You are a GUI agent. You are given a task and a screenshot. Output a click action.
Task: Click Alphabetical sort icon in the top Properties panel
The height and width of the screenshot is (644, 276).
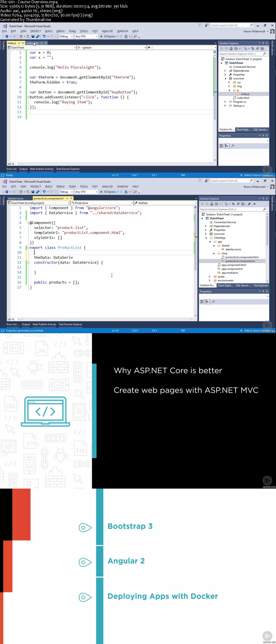pos(226,146)
